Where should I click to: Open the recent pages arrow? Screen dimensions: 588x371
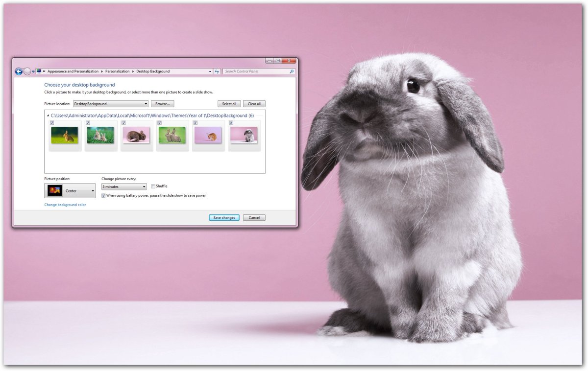click(x=33, y=71)
